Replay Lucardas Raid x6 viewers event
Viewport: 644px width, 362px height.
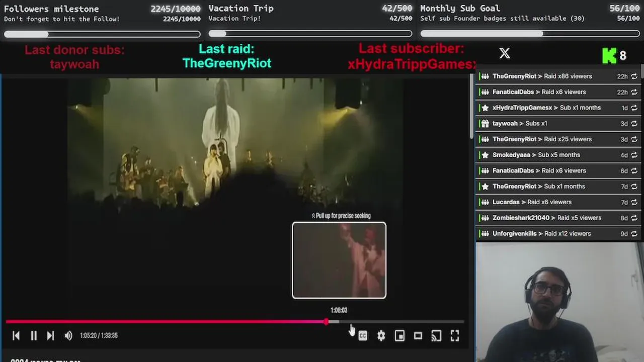pyautogui.click(x=634, y=202)
